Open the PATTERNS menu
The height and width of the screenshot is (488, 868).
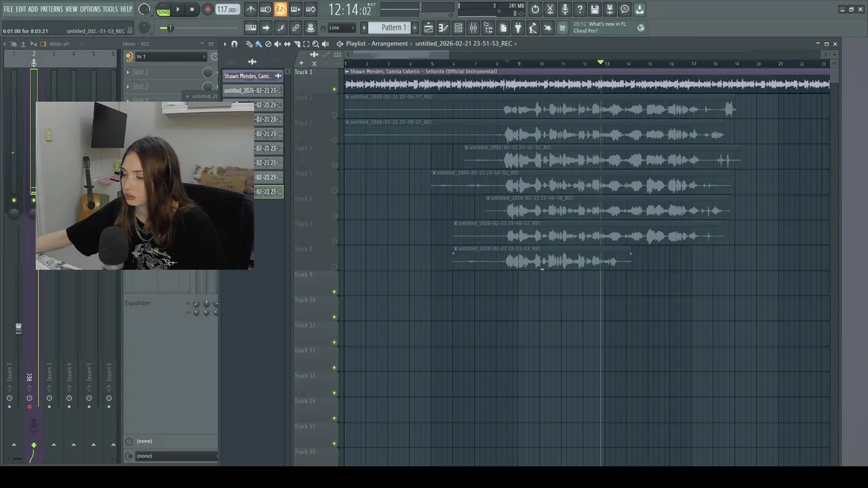(x=52, y=9)
